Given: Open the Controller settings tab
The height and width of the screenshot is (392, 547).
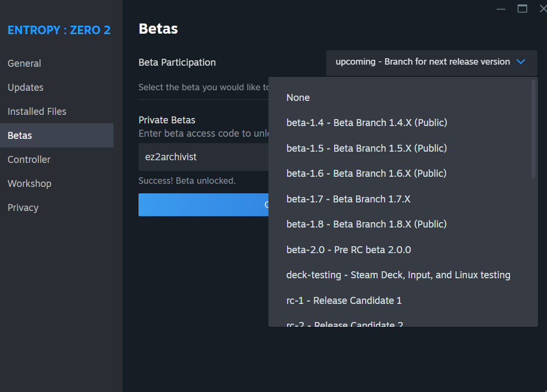Looking at the screenshot, I should pos(29,160).
